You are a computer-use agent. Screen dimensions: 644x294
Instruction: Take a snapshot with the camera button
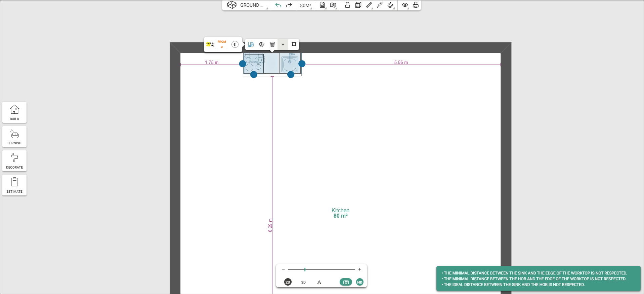pos(346,282)
